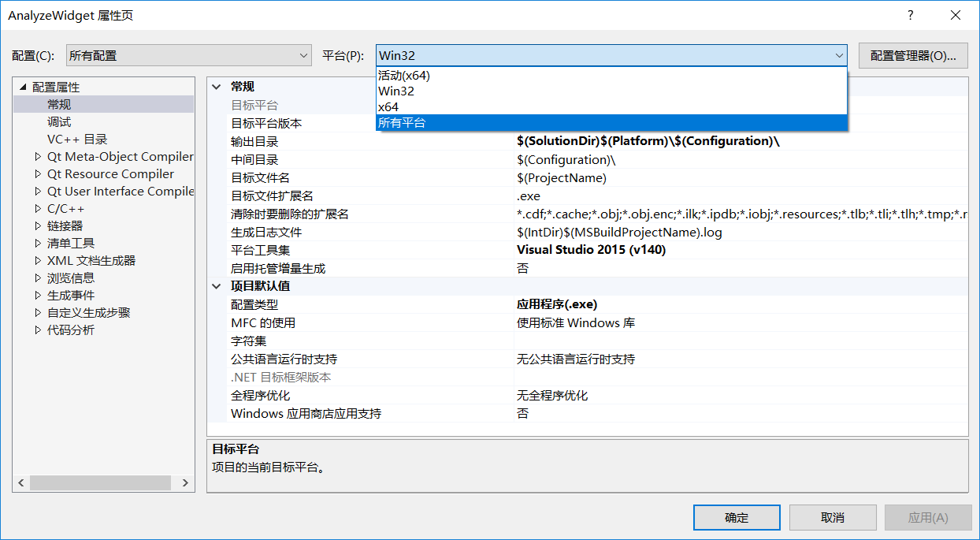Screen dimensions: 980x540
Task: Select the 全程序优化 property label
Action: point(260,396)
